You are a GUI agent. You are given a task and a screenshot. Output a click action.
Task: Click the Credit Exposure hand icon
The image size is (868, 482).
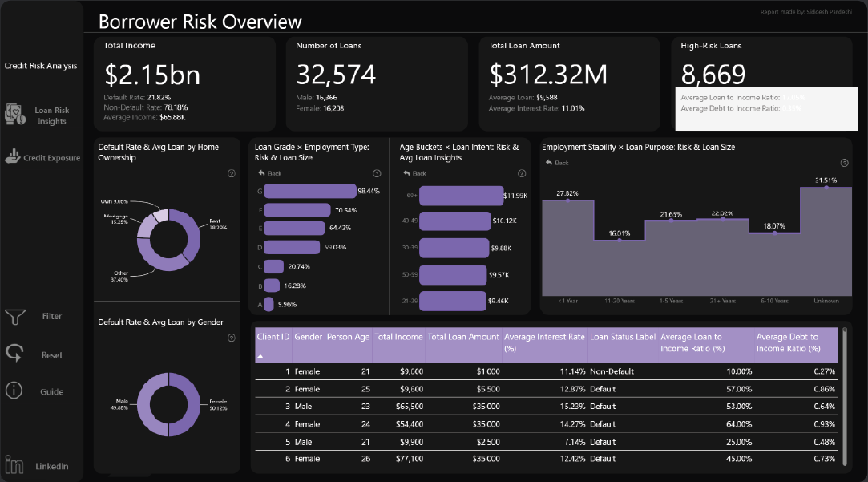(x=12, y=157)
